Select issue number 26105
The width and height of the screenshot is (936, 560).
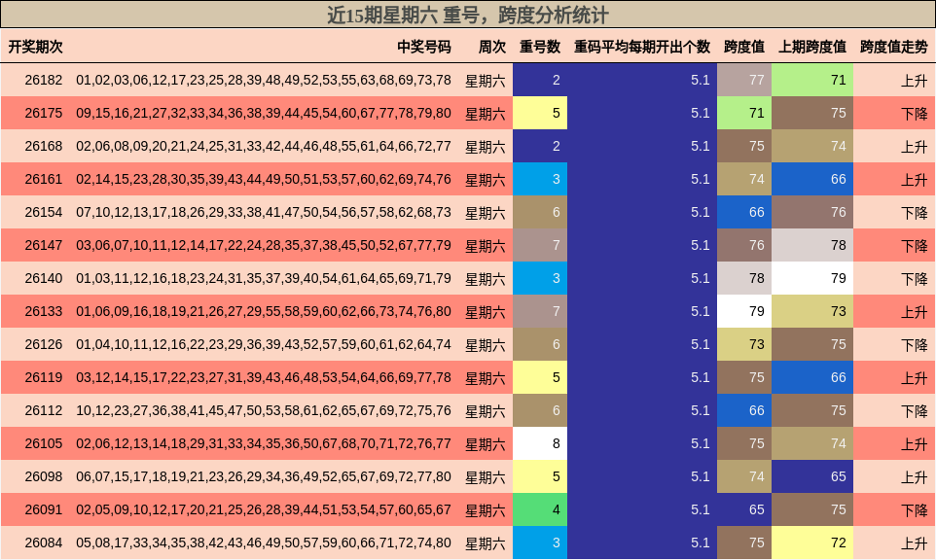tap(44, 443)
